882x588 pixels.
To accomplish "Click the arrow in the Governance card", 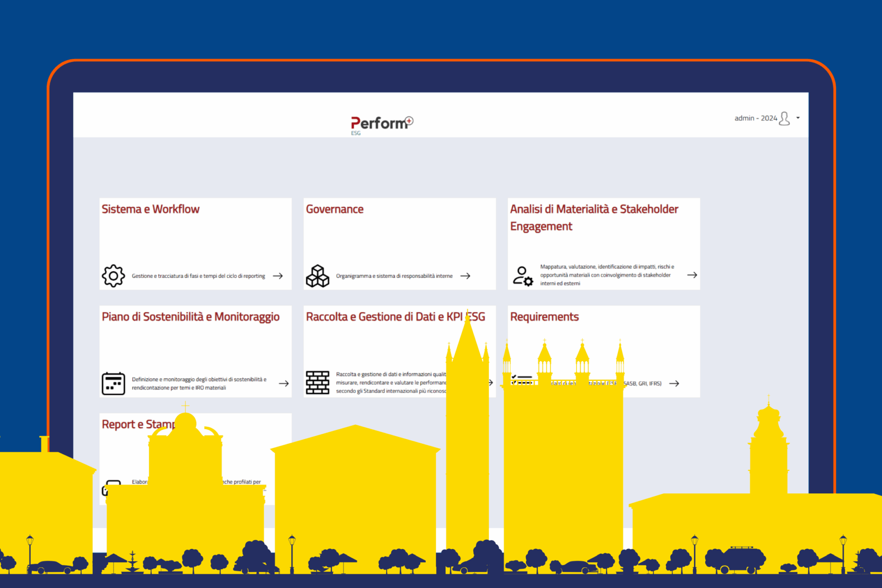I will coord(465,276).
